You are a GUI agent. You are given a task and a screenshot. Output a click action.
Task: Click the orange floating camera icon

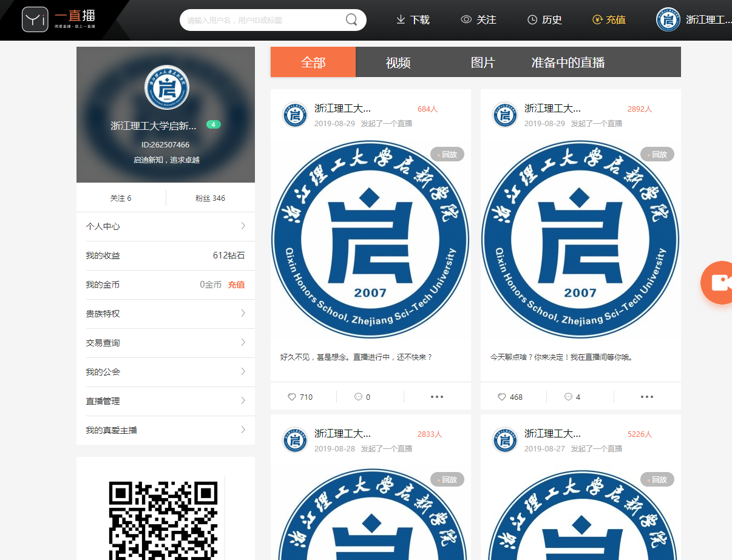pyautogui.click(x=718, y=282)
